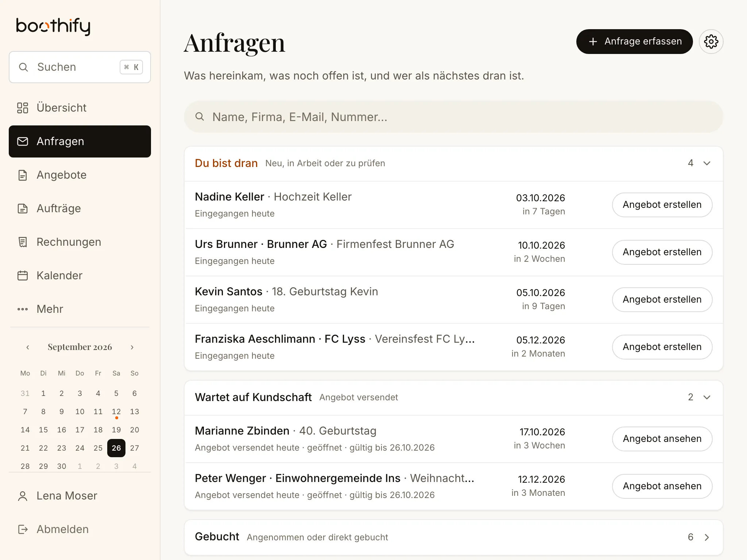Open the Firmenfest Brunner AG request
747x560 pixels.
[453, 252]
